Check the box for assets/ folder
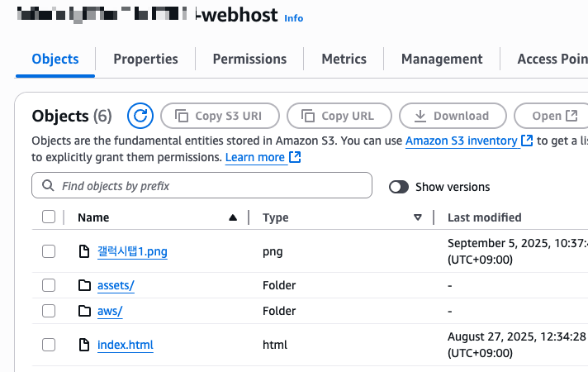 (x=49, y=285)
